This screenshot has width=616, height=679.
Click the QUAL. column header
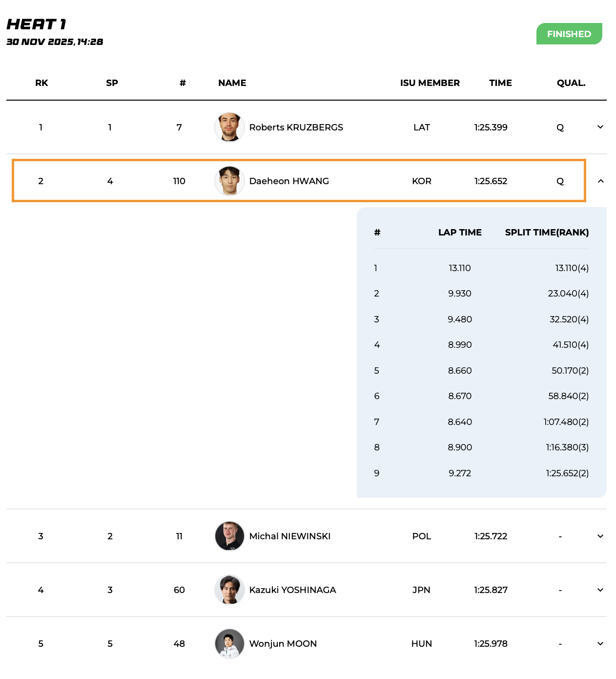tap(571, 83)
